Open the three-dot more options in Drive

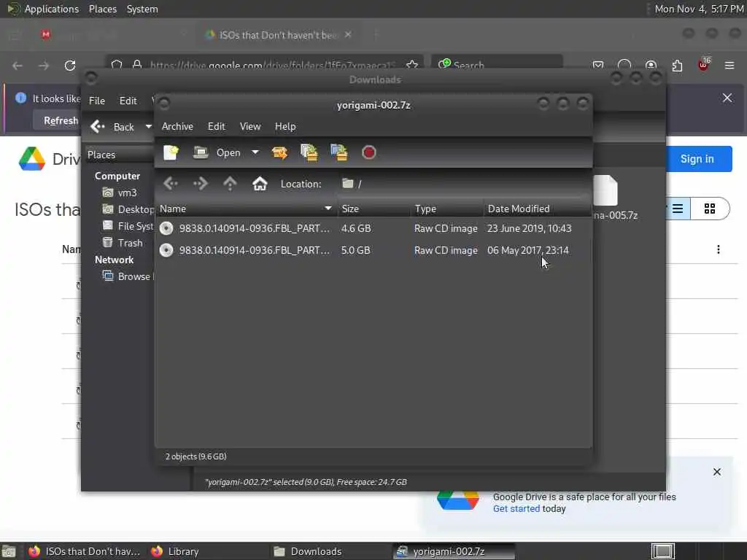(x=719, y=249)
